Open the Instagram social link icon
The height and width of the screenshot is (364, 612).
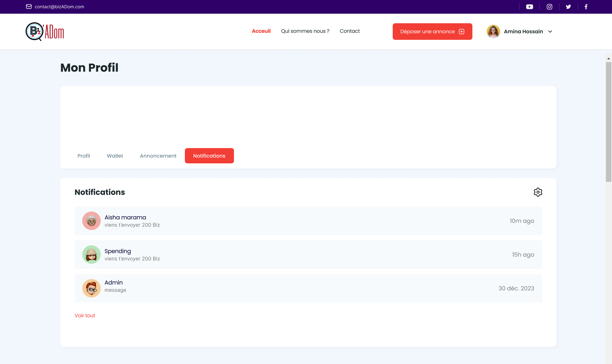tap(550, 7)
